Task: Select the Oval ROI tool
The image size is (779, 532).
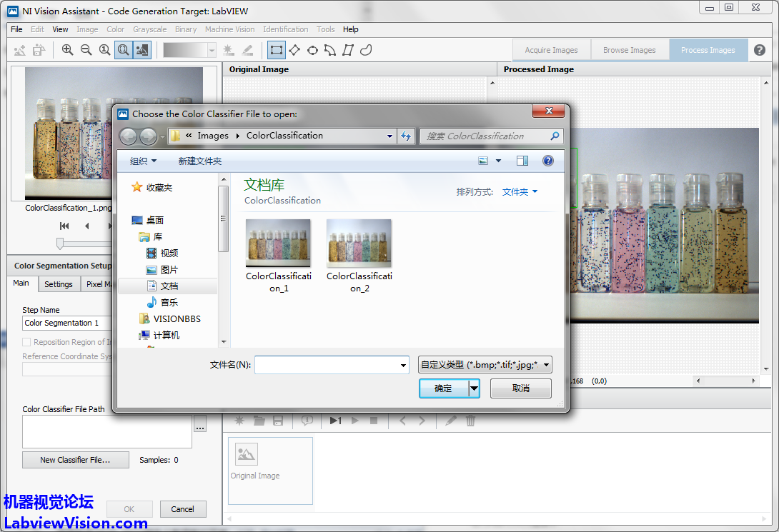Action: pos(312,50)
